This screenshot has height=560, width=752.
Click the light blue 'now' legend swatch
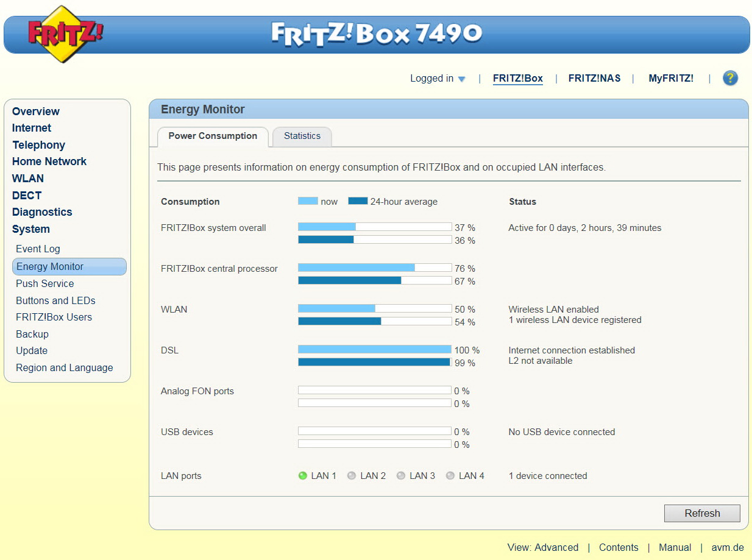click(308, 200)
